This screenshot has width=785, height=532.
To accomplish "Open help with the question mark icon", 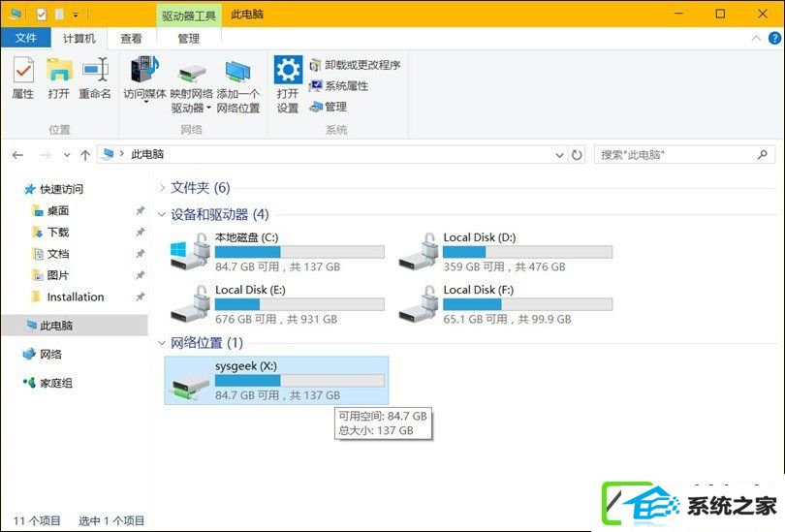I will (774, 38).
